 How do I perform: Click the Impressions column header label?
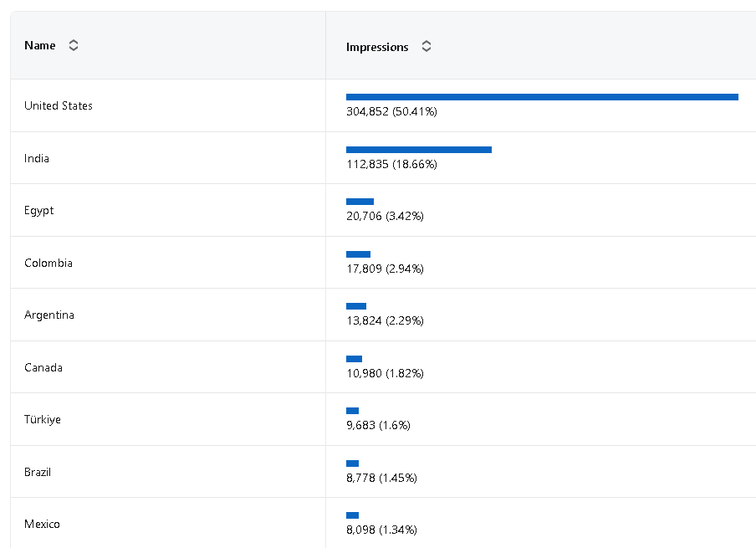377,47
